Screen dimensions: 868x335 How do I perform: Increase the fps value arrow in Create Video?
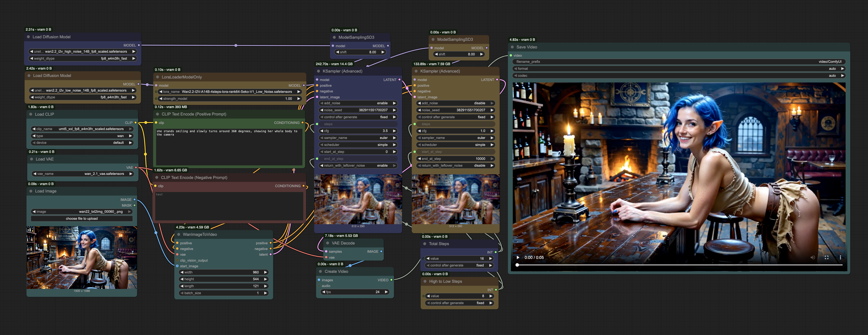(386, 292)
